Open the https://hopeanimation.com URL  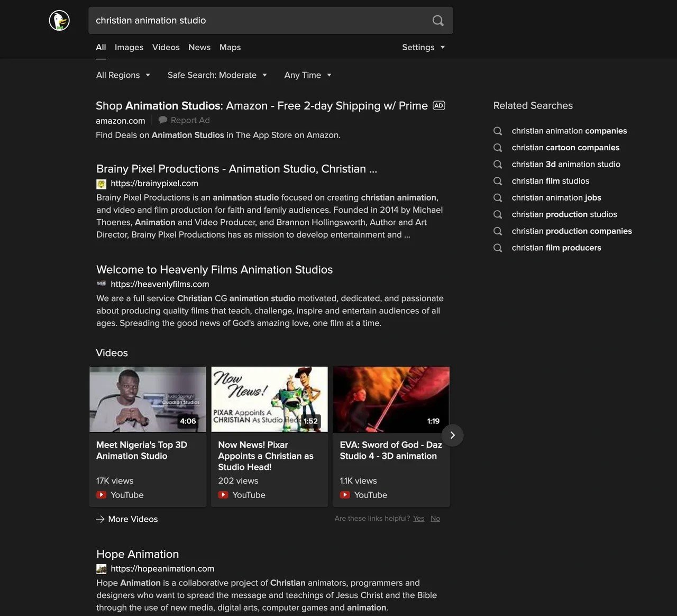tap(162, 569)
